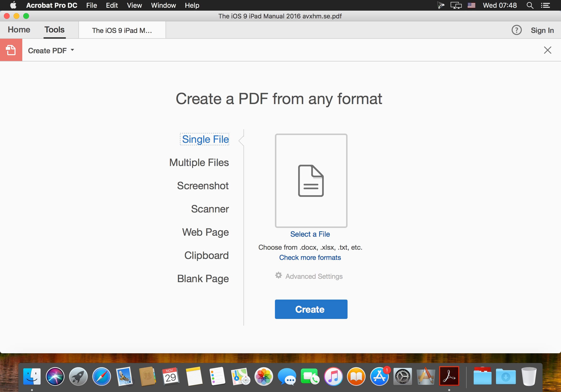561x392 pixels.
Task: Open the Help menu
Action: 191,5
